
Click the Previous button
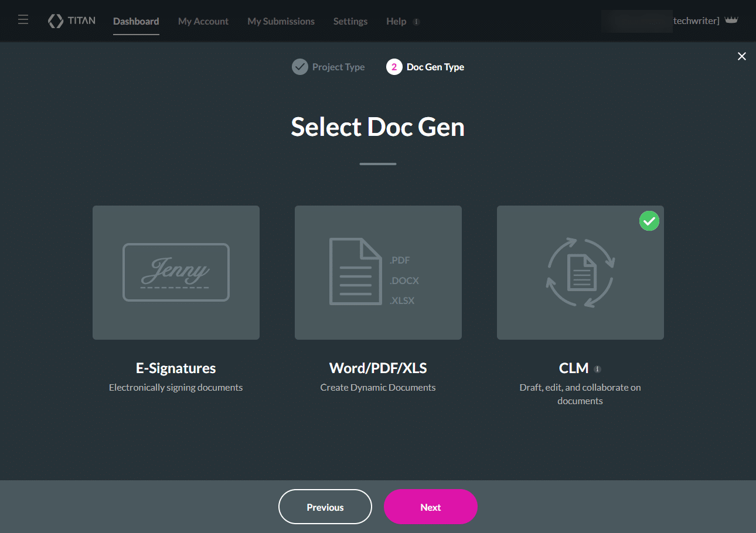(325, 507)
